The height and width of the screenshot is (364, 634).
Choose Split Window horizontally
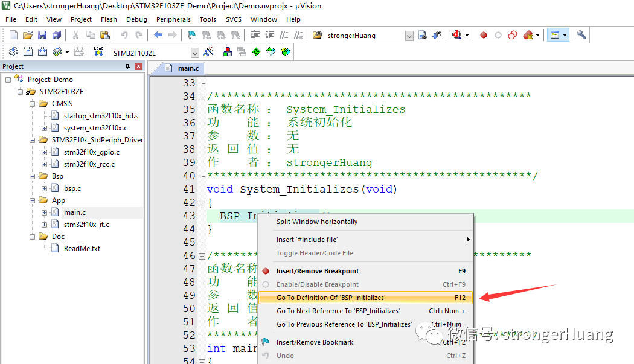(365, 222)
